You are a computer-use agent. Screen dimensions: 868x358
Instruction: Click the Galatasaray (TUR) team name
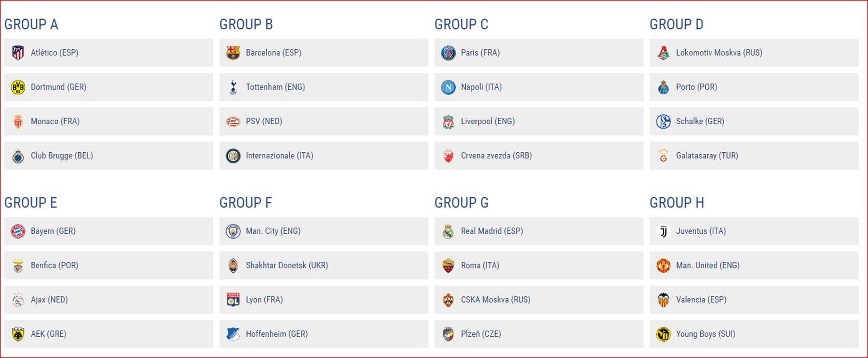coord(707,155)
